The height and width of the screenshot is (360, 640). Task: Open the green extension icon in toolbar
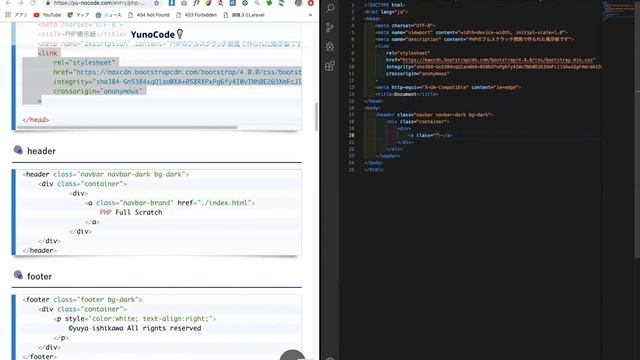coord(269,3)
